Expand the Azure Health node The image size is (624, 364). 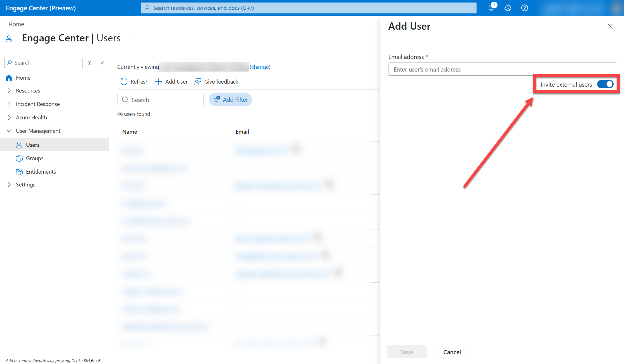pyautogui.click(x=9, y=117)
